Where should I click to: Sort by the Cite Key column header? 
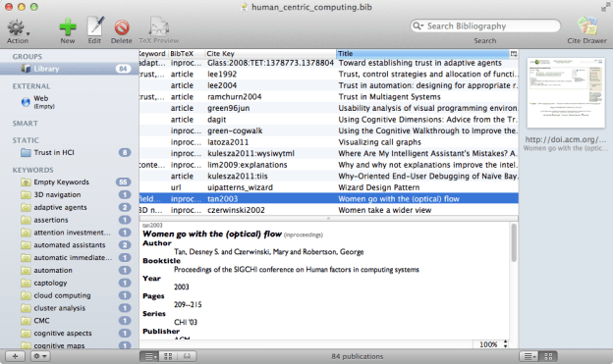click(270, 54)
